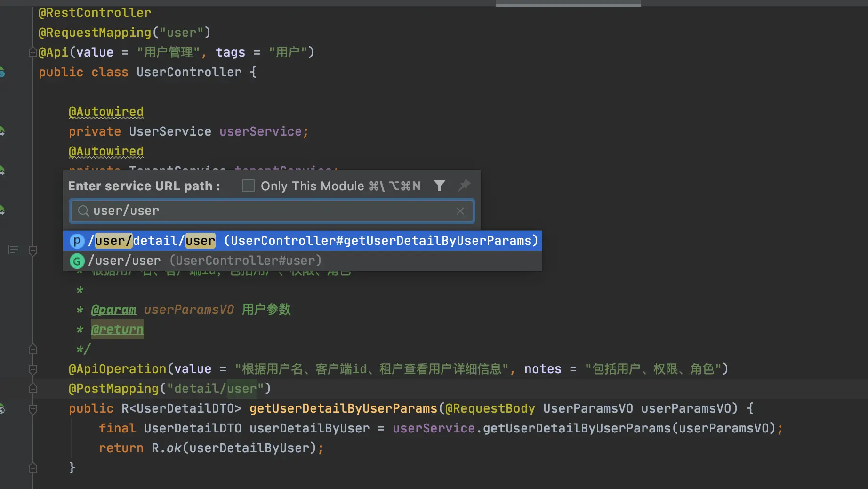Collapse the Javadoc comment fold start marker

coord(33,251)
